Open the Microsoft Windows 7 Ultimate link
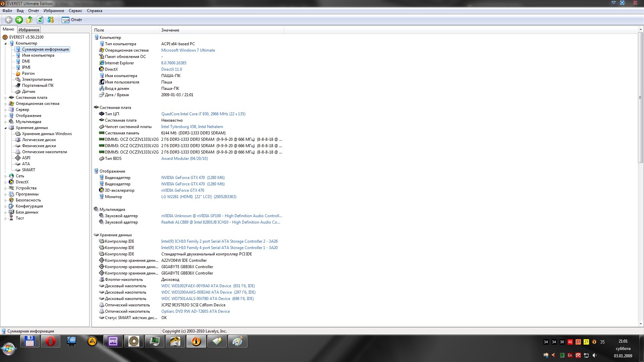Viewport: 644px width, 362px height. point(188,50)
